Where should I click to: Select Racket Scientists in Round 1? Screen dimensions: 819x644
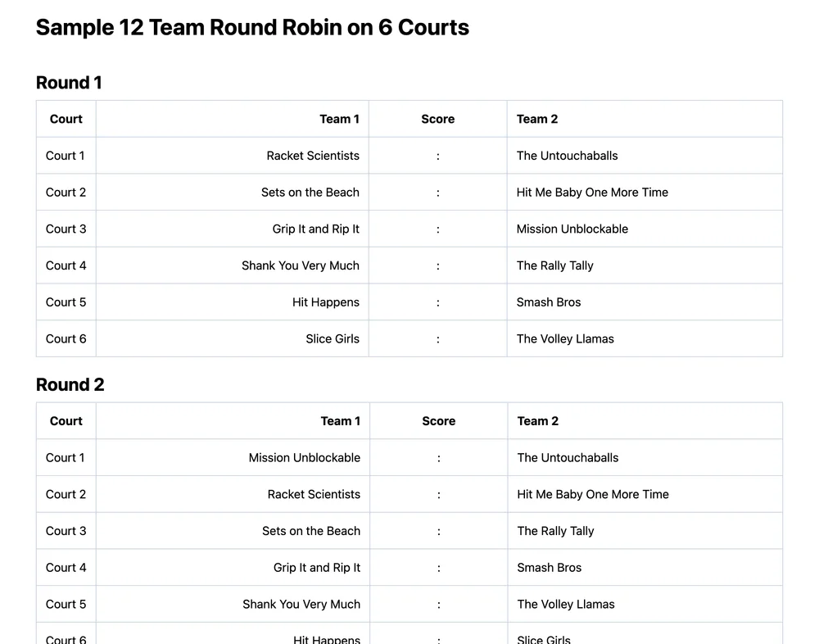313,156
